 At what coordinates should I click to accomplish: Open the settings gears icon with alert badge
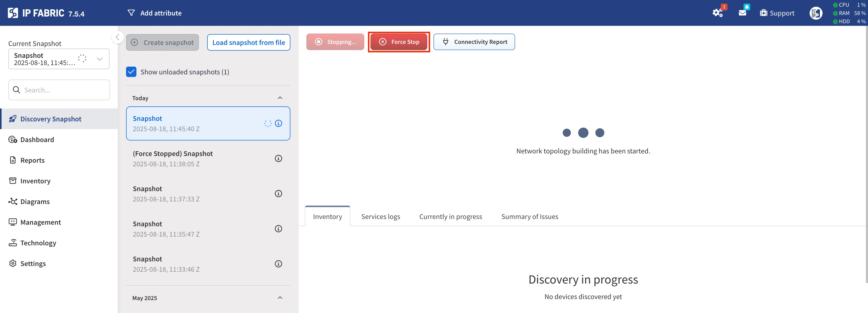point(717,13)
